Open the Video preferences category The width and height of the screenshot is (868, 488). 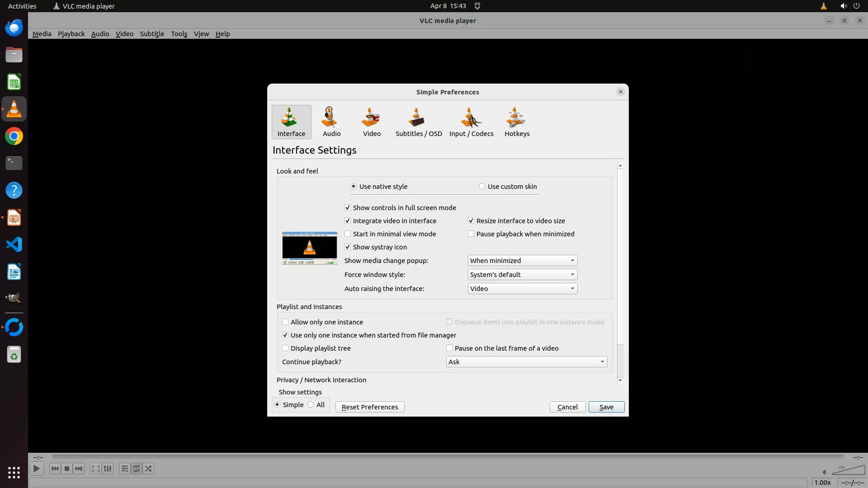[372, 122]
